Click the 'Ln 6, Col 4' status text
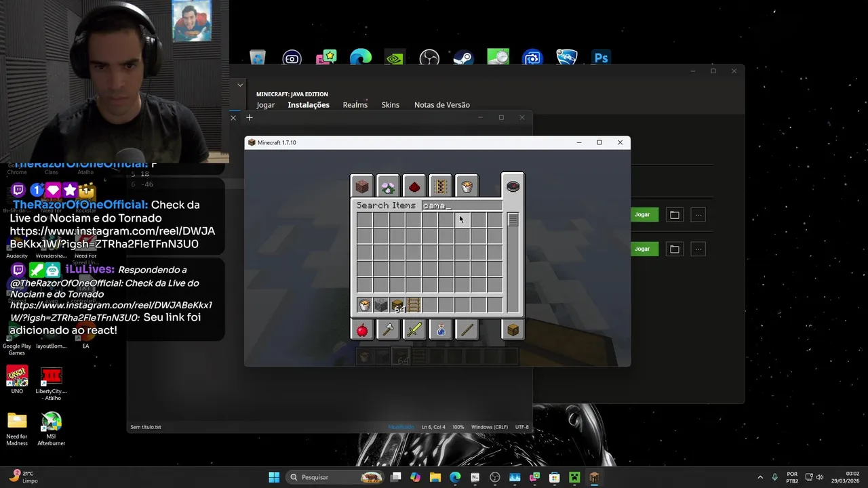Screen dimensions: 868x488 point(433,427)
